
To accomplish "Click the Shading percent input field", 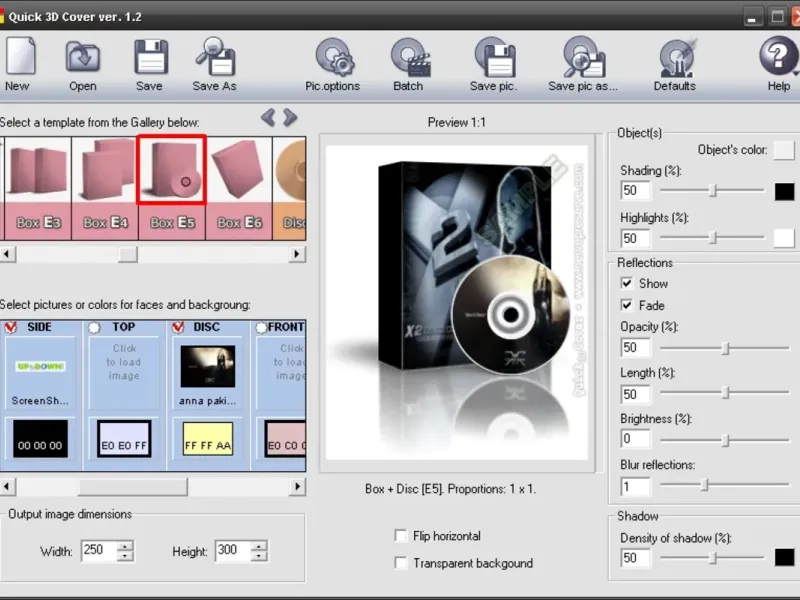I will click(x=635, y=191).
